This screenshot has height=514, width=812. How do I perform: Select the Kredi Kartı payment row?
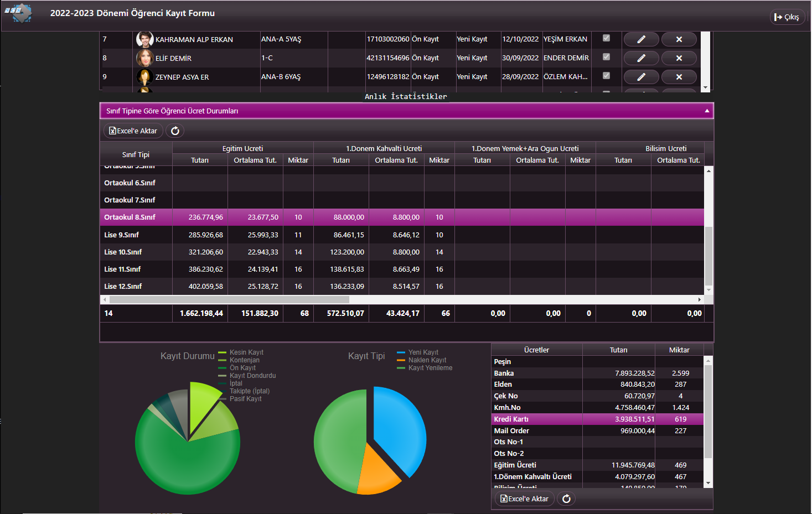pos(597,419)
